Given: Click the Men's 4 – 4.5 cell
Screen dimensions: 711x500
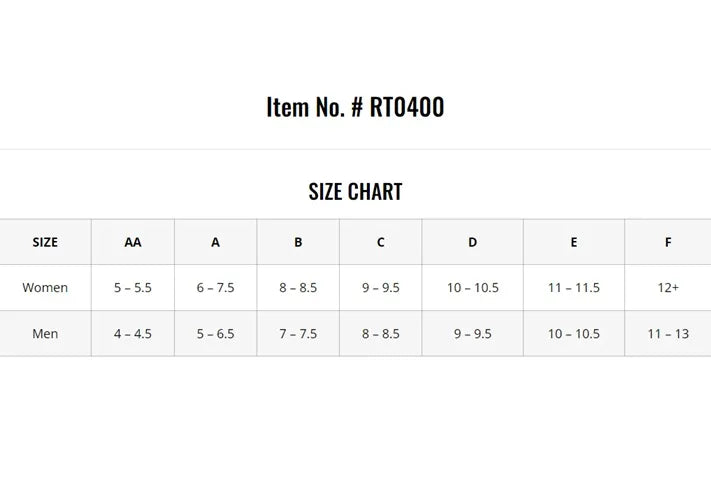Looking at the screenshot, I should click(x=133, y=334).
